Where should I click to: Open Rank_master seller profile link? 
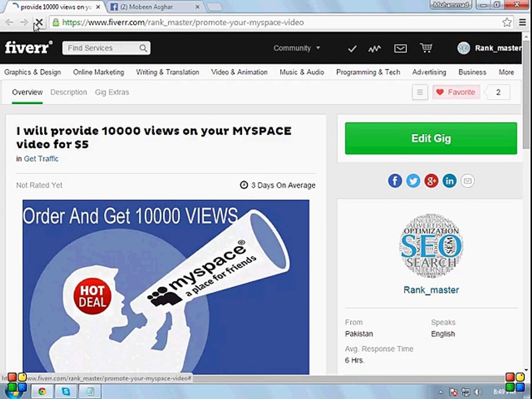[x=431, y=290]
